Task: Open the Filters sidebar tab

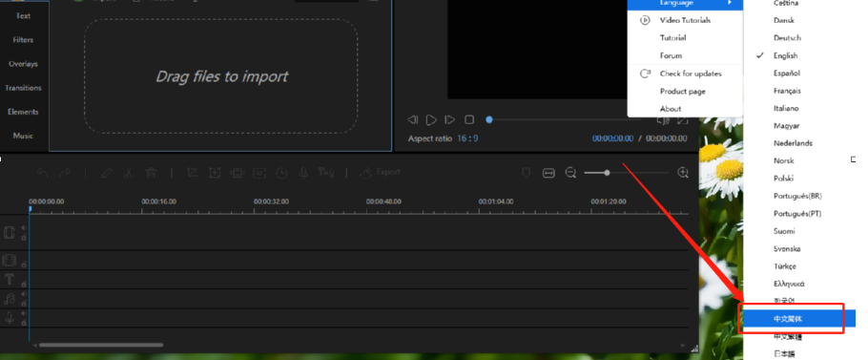Action: 23,40
